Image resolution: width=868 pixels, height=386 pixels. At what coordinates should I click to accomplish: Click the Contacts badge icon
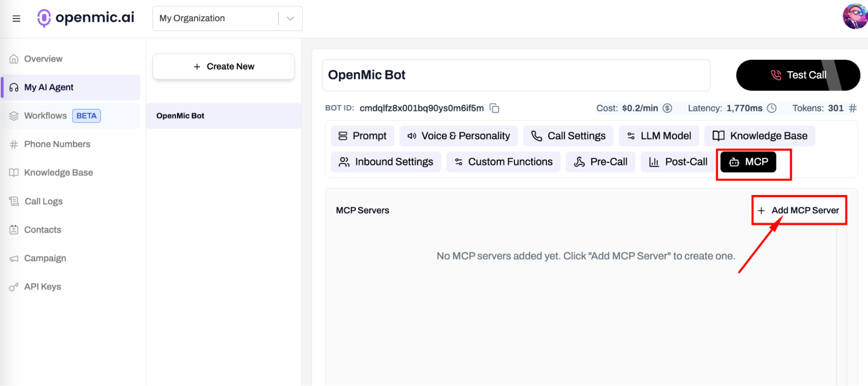tap(14, 230)
